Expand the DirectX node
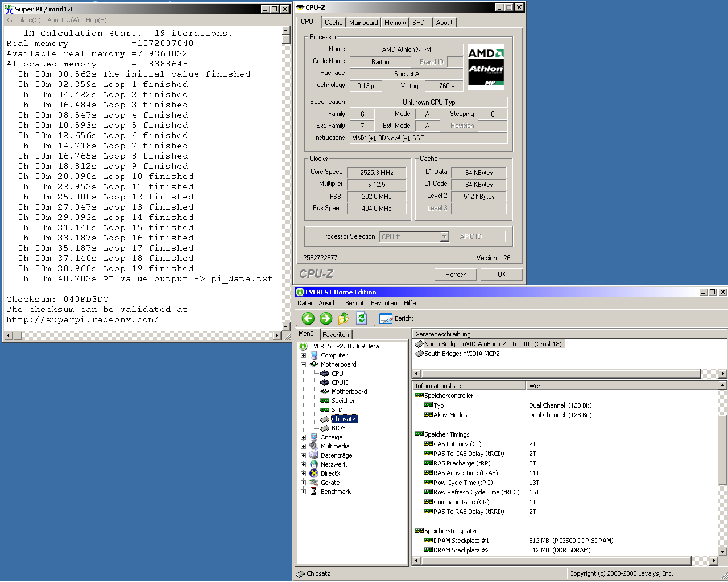Screen dimensions: 728x582 tap(303, 473)
